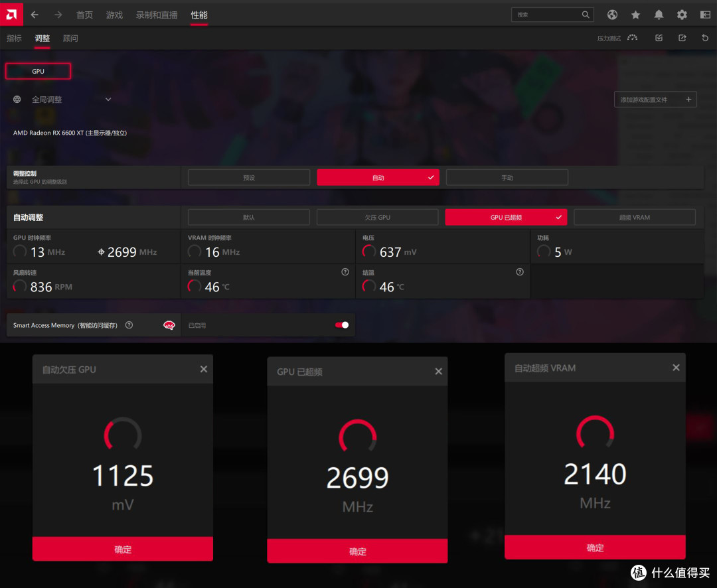Click the globe icon beside 全局调整

click(17, 100)
